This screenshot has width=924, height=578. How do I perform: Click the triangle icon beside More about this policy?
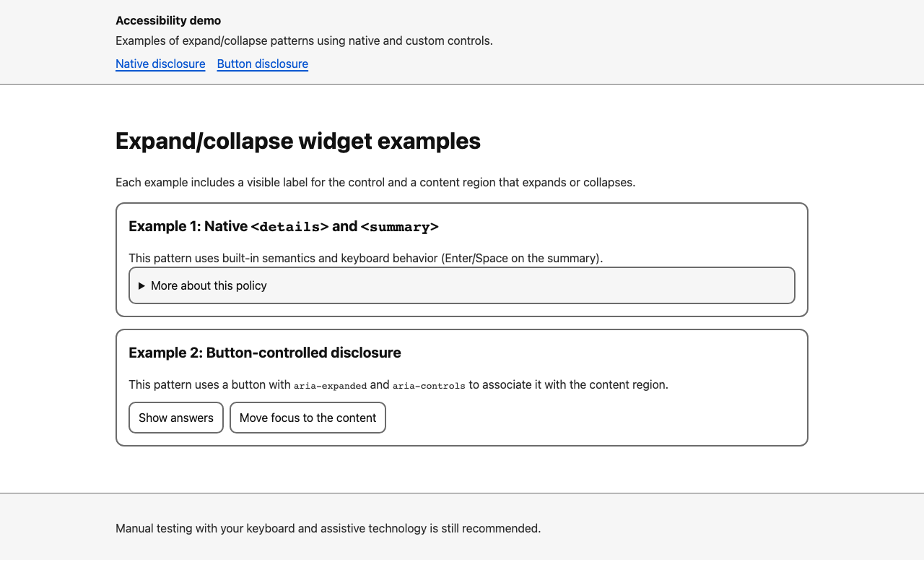(142, 285)
